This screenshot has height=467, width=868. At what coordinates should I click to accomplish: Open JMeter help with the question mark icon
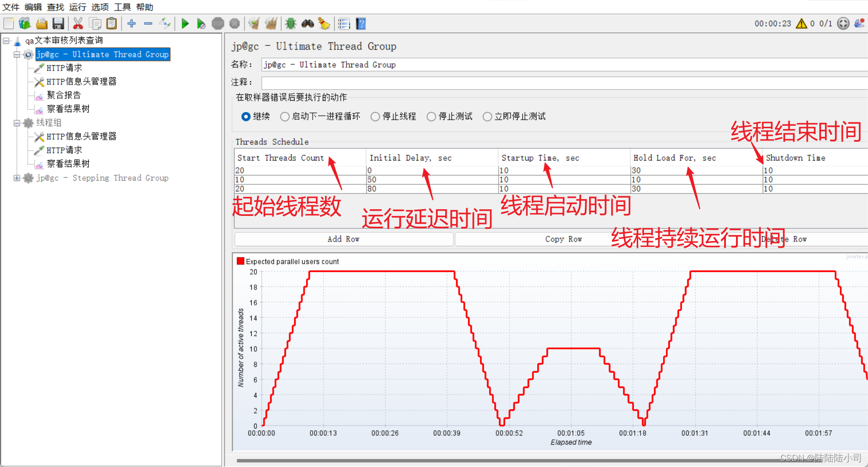click(x=361, y=23)
